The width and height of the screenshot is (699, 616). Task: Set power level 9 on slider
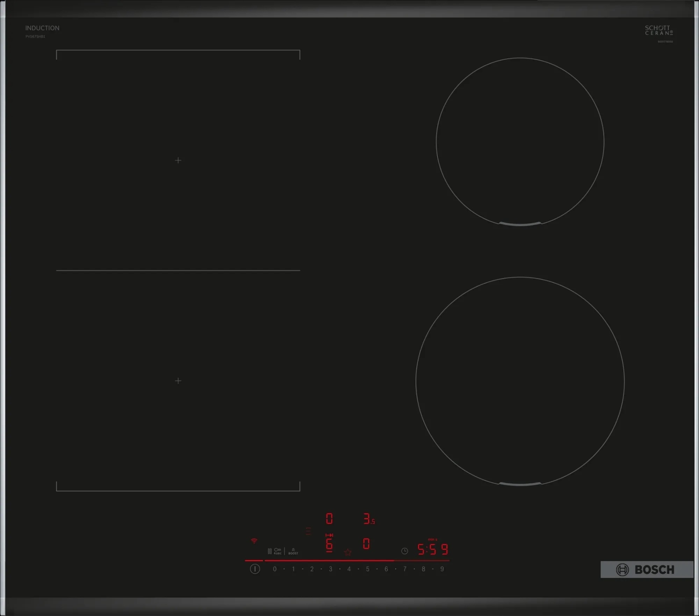[442, 569]
